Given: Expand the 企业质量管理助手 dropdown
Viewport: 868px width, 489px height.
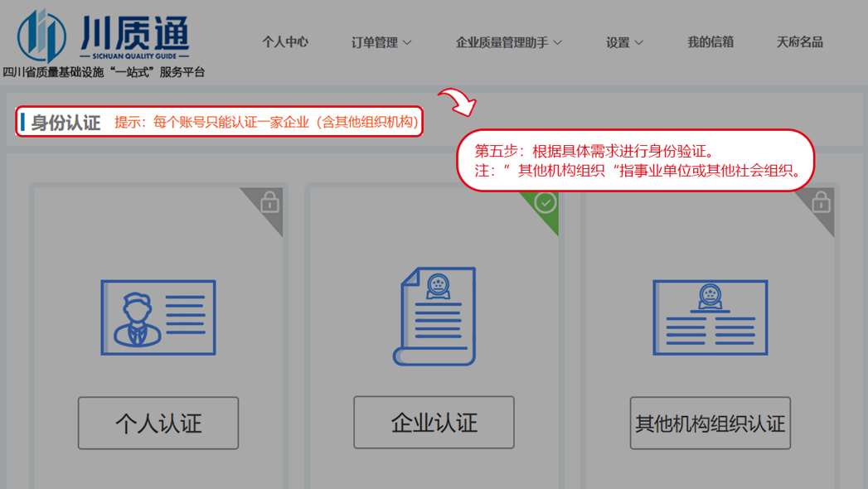Looking at the screenshot, I should 508,42.
